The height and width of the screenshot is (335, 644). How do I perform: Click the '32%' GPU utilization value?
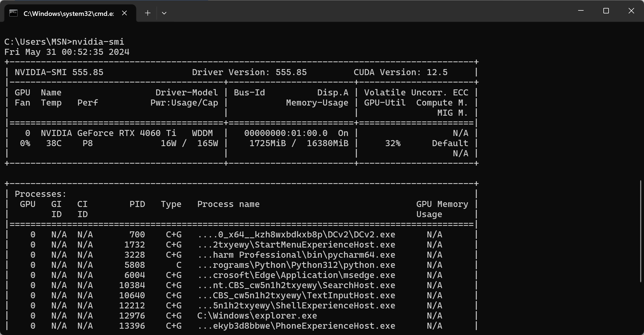(x=393, y=143)
